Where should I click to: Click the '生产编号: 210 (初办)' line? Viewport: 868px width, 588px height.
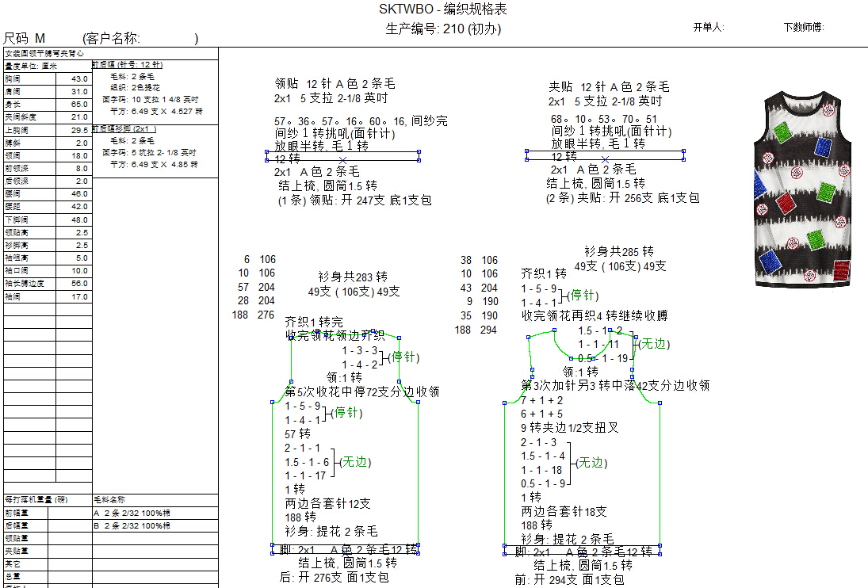pyautogui.click(x=443, y=29)
